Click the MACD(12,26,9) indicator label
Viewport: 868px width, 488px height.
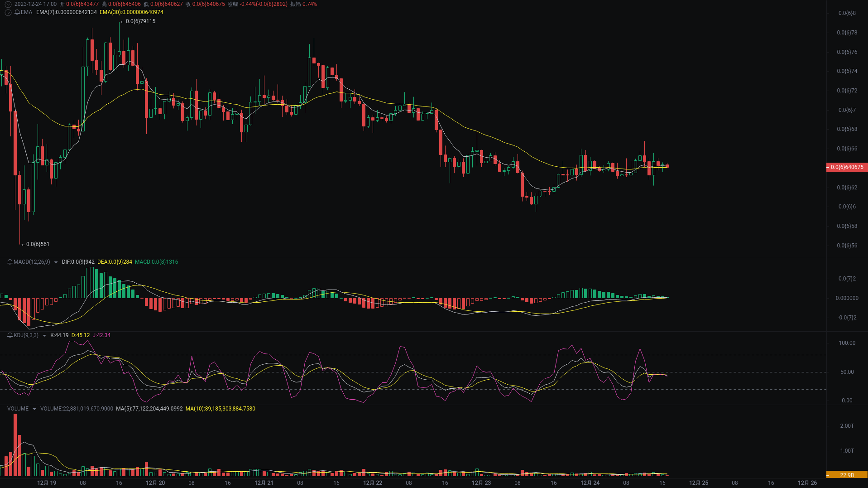pos(32,262)
